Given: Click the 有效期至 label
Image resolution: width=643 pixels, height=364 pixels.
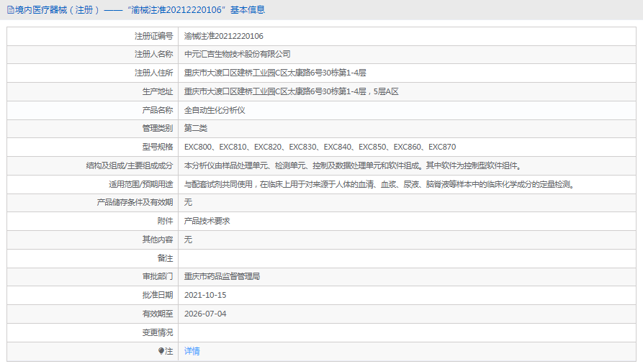Looking at the screenshot, I should tap(158, 314).
